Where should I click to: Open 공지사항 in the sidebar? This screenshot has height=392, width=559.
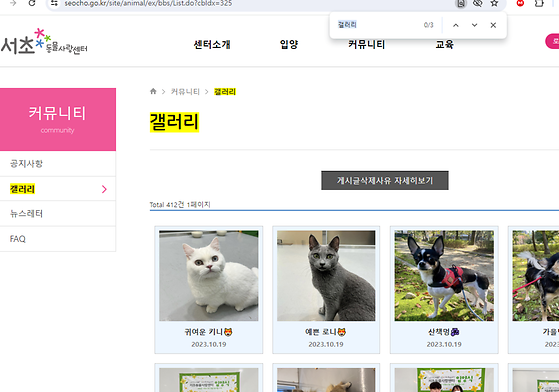[x=58, y=164]
